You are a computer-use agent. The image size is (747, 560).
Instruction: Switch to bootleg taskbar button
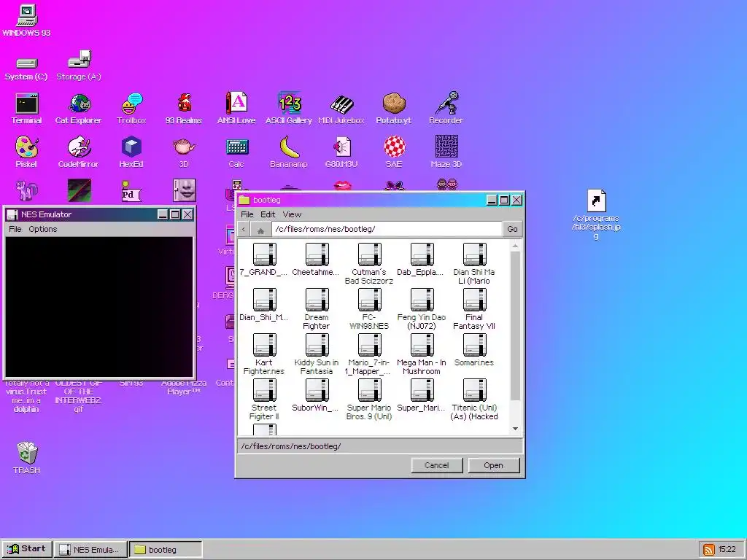[166, 550]
